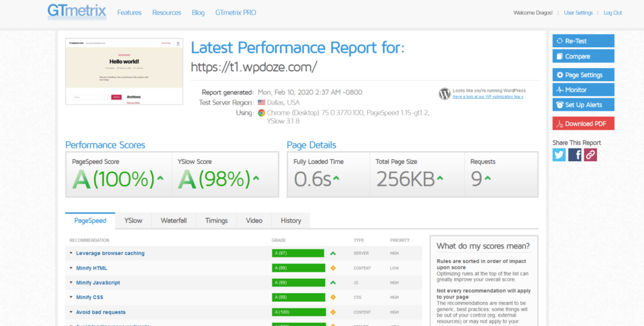Click Minify HTML orange diamond icon
Viewport: 644px width, 326px height.
pos(333,268)
